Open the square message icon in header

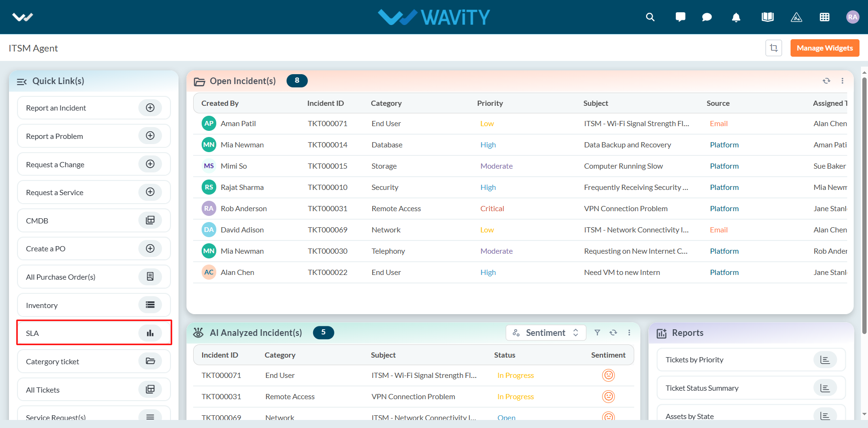[x=681, y=17]
